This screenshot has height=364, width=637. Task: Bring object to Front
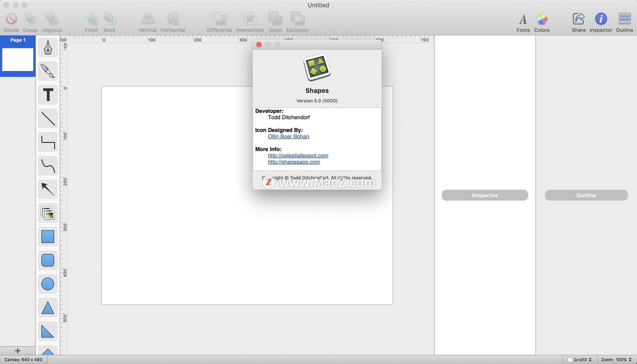pos(91,19)
